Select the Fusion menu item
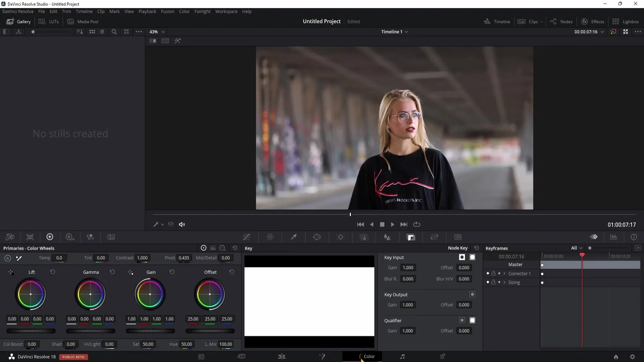Image resolution: width=644 pixels, height=362 pixels. 168,11
